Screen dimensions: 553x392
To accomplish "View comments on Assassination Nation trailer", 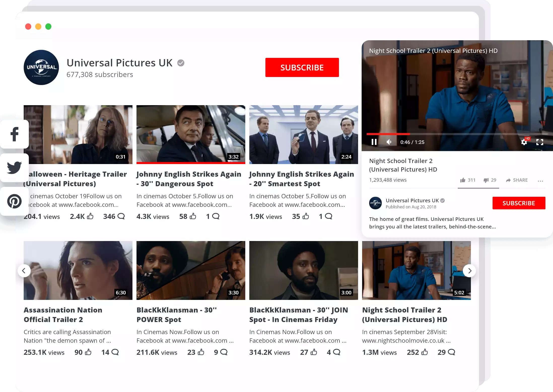I will click(x=115, y=352).
